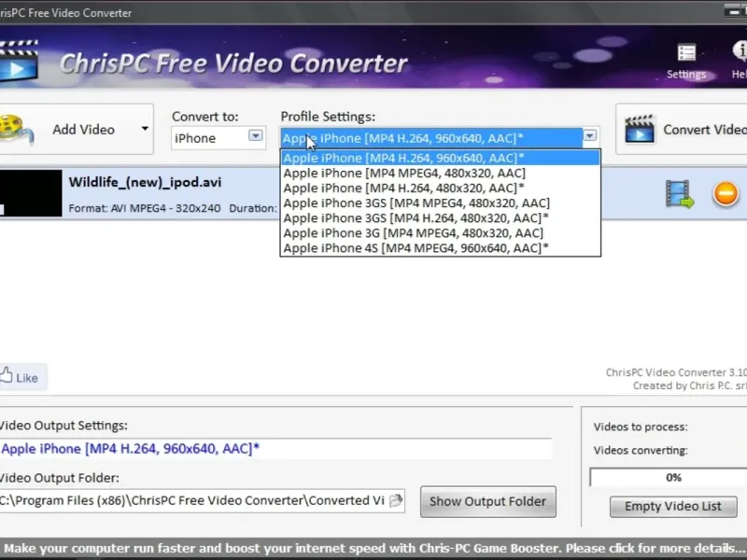Click the 0% conversion progress bar
The height and width of the screenshot is (560, 747).
tap(669, 477)
